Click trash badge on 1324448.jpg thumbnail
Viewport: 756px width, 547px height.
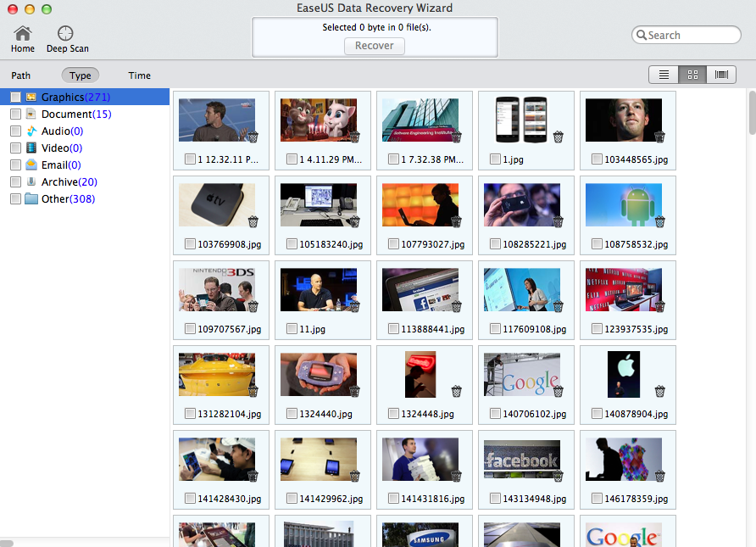coord(457,391)
